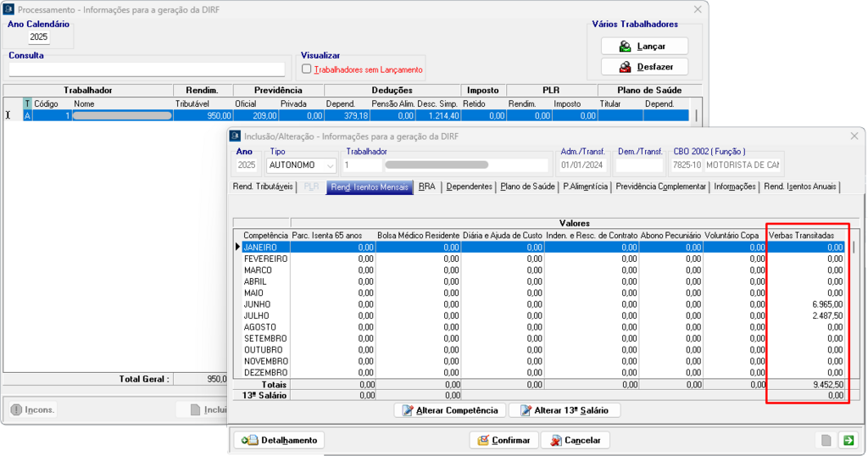Switch to the Rend. Tributáveis tab
Viewport: 868px width, 456px height.
263,186
